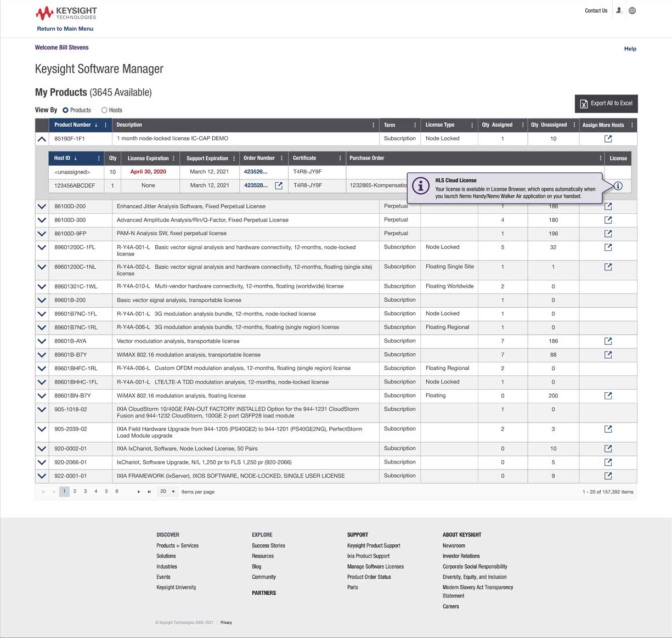This screenshot has height=638, width=672.
Task: Click the Export All to Excel button
Action: pos(606,104)
